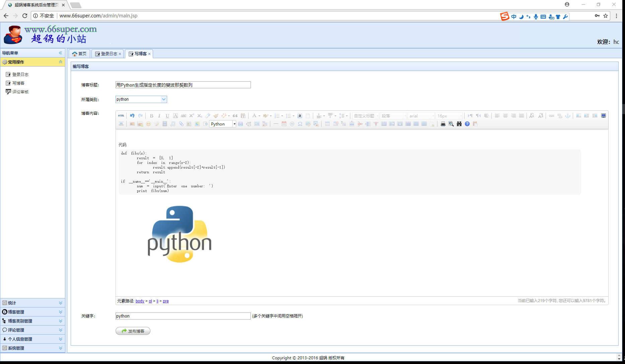625x364 pixels.
Task: Toggle subscript formatting
Action: coord(200,116)
